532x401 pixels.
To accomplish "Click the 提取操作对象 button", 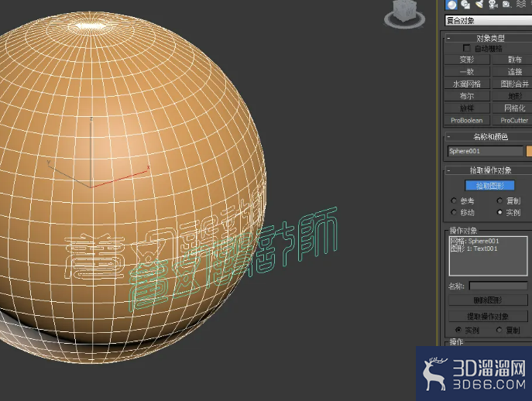I will tap(488, 316).
